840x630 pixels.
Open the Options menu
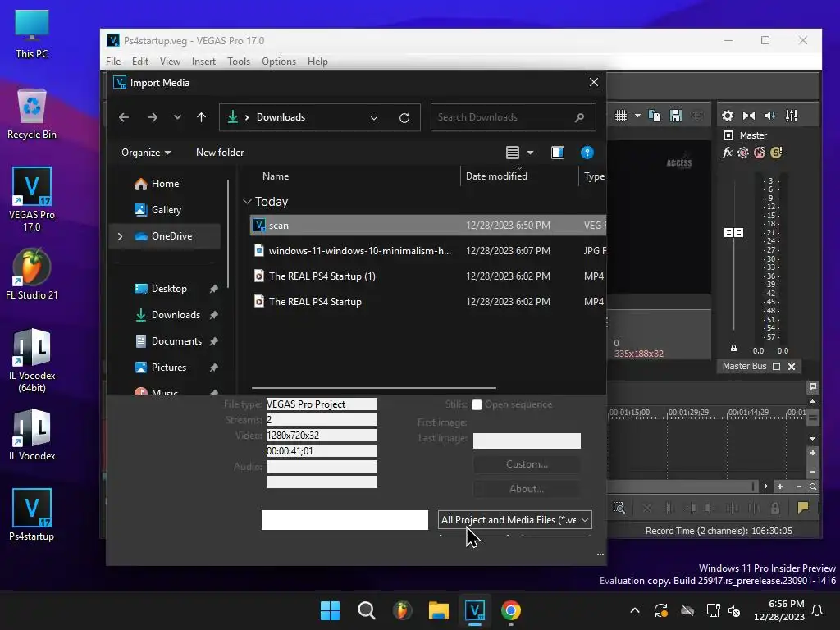click(279, 62)
